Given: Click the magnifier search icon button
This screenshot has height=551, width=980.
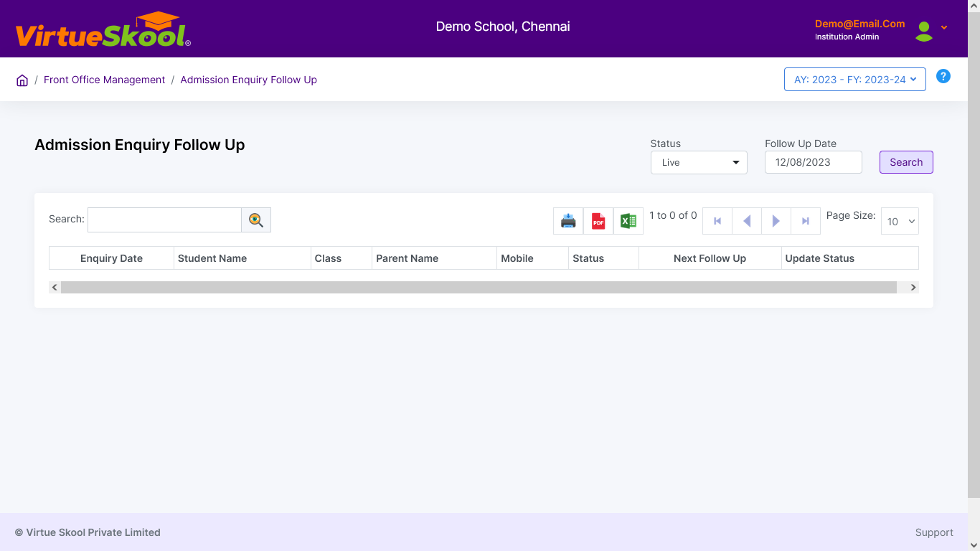Looking at the screenshot, I should (256, 220).
